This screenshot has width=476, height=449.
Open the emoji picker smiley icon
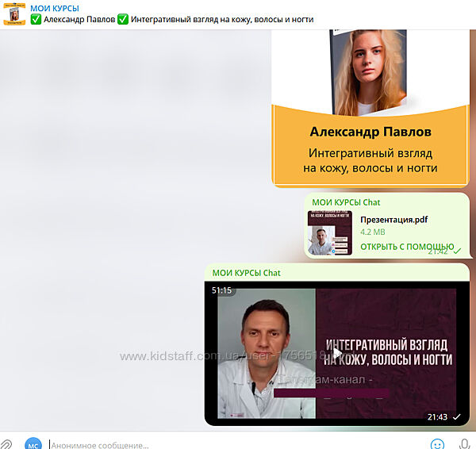[x=437, y=443]
